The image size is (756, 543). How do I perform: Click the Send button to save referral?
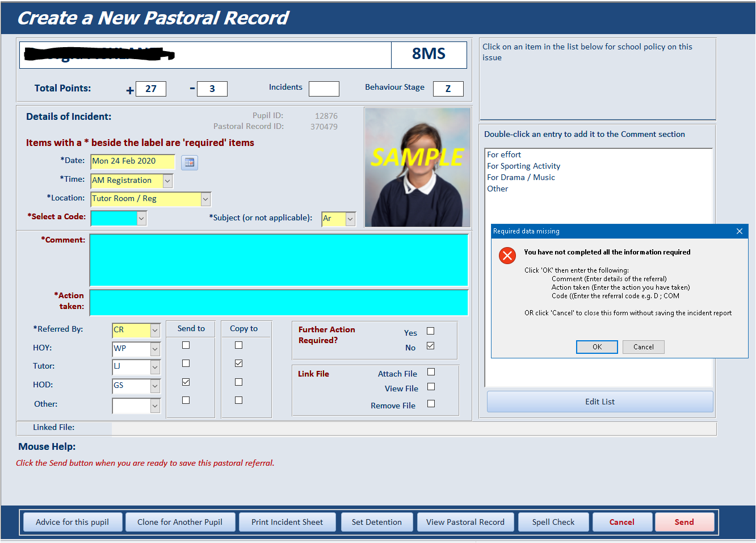[684, 522]
